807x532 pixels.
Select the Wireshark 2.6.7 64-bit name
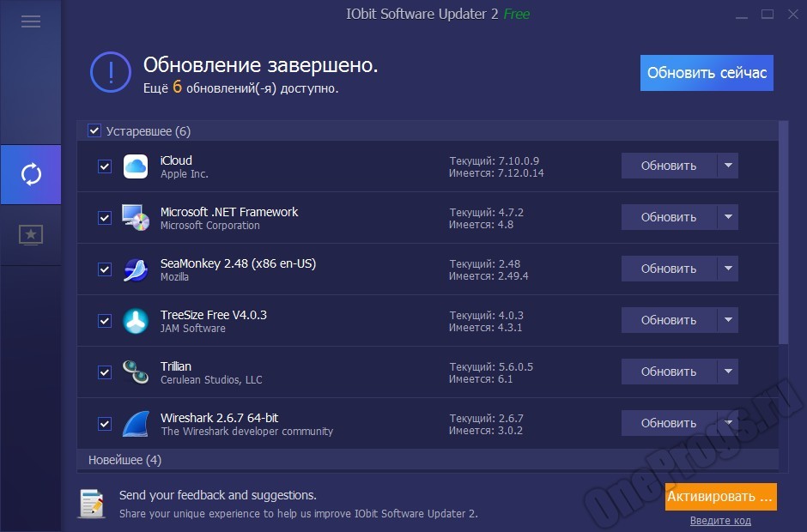click(219, 418)
